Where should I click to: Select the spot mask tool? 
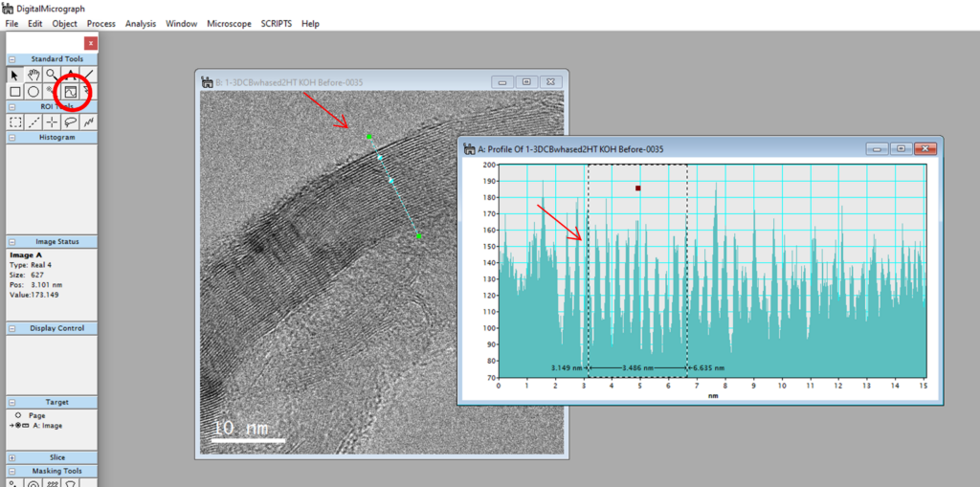coord(15,483)
